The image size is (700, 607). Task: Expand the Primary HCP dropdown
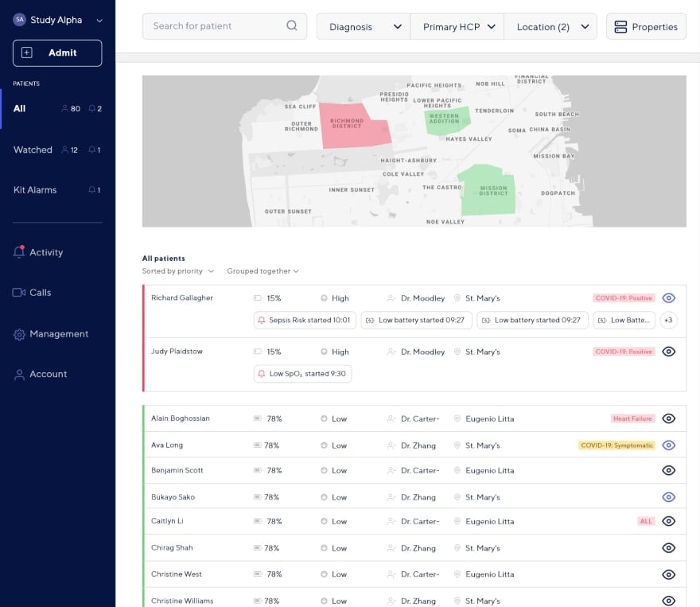[x=457, y=26]
